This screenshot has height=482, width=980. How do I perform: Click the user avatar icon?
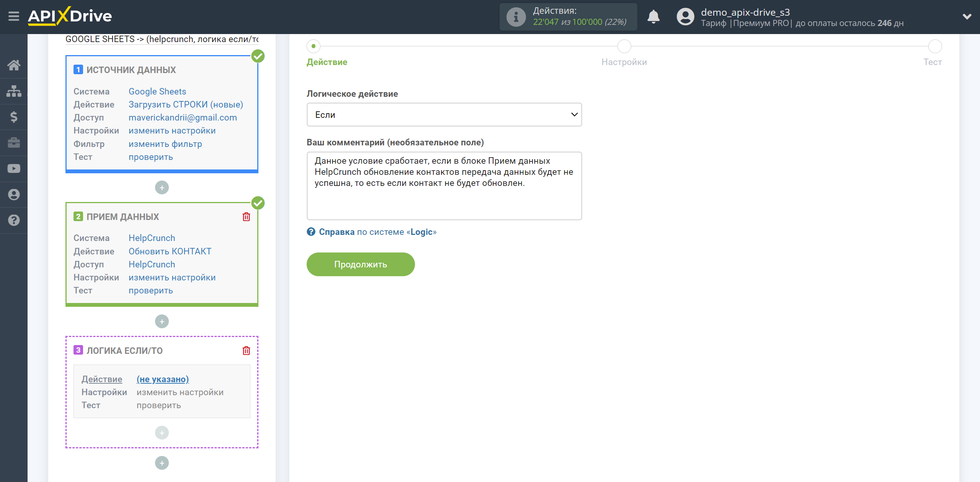point(685,17)
